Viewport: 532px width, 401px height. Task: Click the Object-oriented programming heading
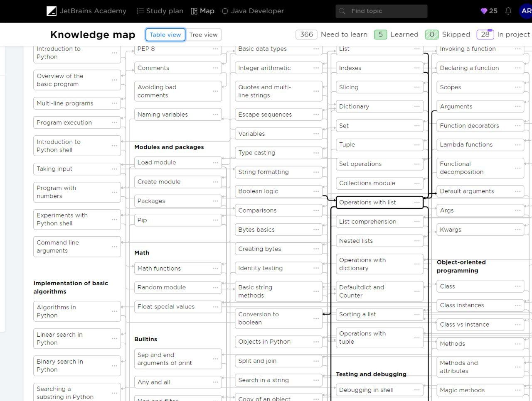click(461, 267)
